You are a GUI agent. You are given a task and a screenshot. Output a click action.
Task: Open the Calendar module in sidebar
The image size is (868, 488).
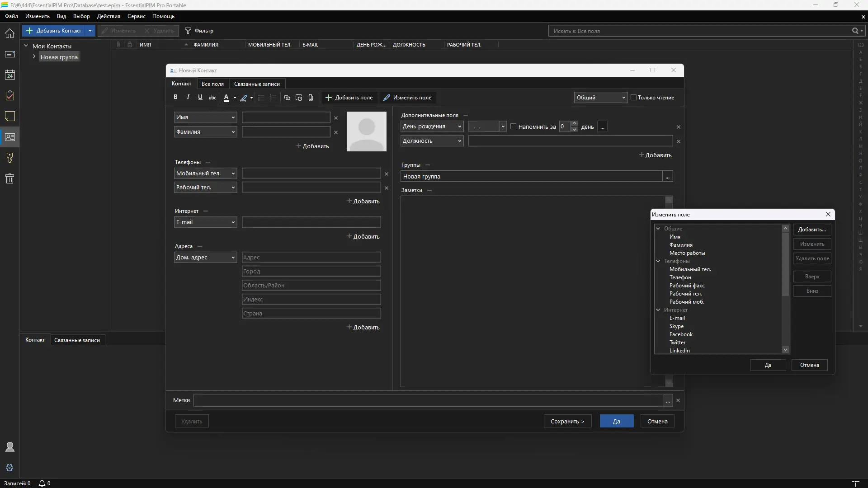click(9, 75)
